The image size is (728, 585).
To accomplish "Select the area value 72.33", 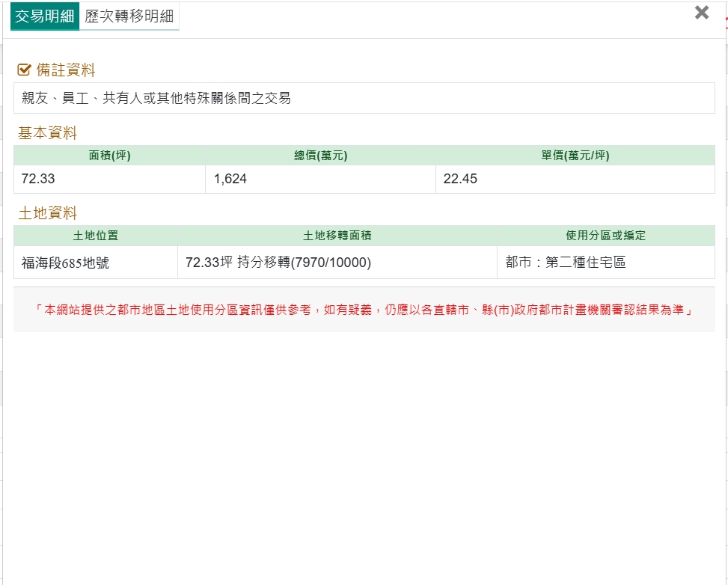I will pyautogui.click(x=38, y=180).
